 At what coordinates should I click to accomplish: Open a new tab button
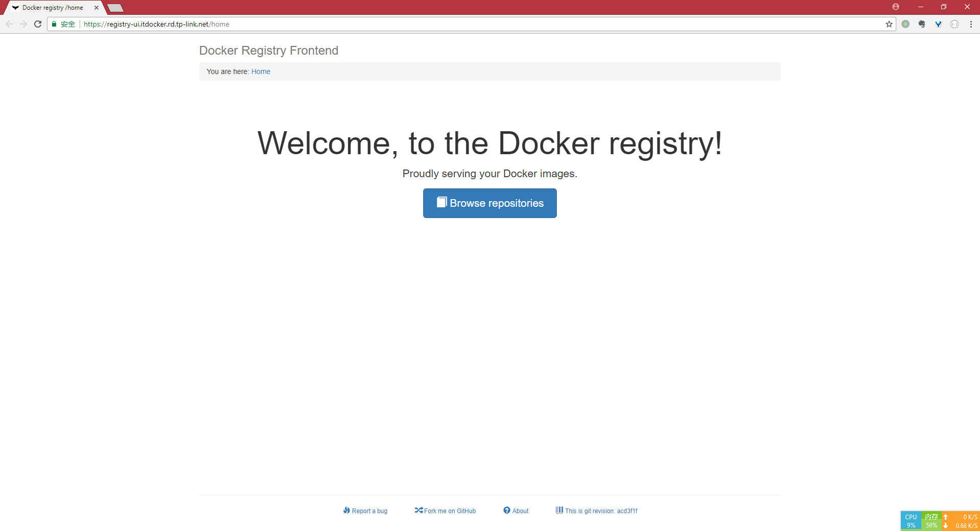(x=115, y=8)
